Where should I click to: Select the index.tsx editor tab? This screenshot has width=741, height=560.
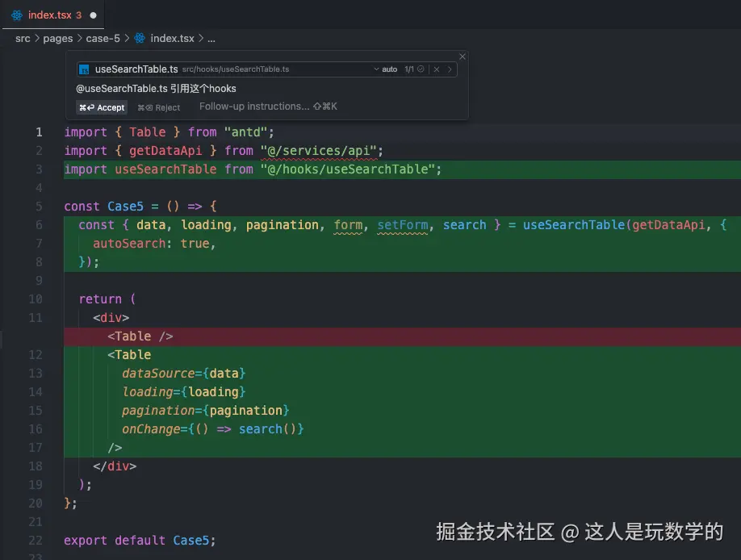pos(53,15)
